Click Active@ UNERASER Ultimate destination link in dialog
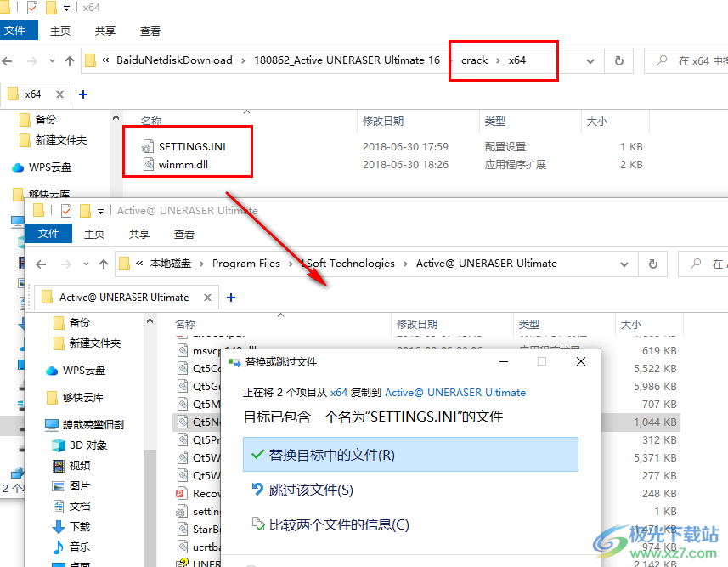This screenshot has width=728, height=567. pos(455,393)
